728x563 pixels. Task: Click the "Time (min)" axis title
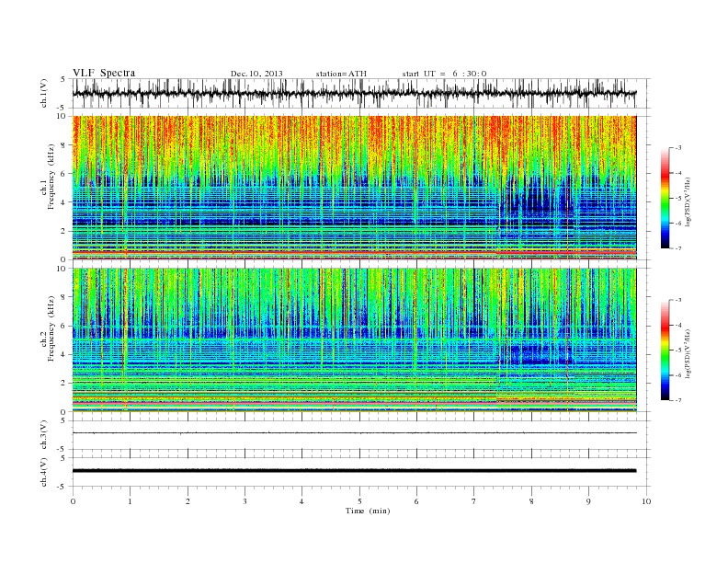point(368,511)
